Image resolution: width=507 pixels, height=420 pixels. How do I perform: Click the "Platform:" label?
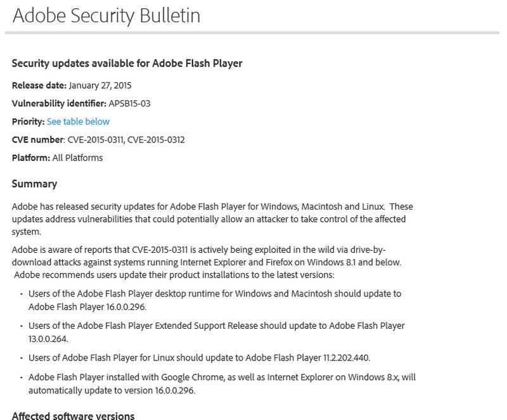[x=31, y=158]
